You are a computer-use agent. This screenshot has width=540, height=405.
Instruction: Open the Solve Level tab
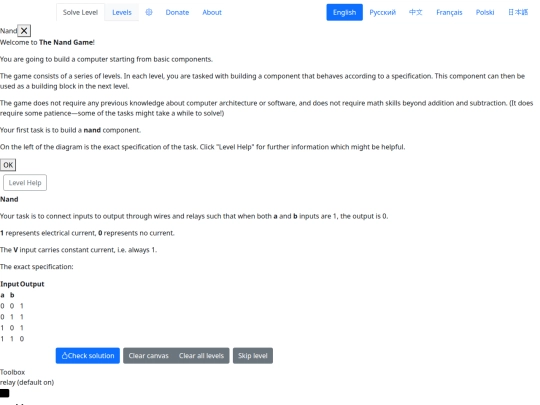(x=80, y=12)
